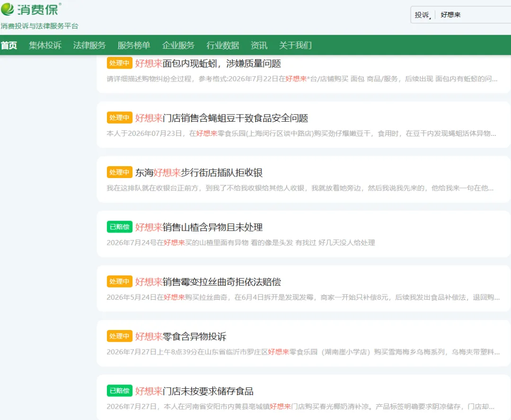Click summary text starting 2026年7月24号在好想来买的山楂
The height and width of the screenshot is (420, 511).
pos(240,242)
